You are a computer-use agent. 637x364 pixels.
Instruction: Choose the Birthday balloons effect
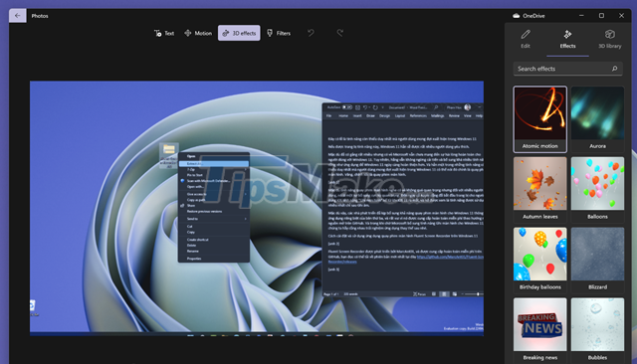tap(539, 260)
